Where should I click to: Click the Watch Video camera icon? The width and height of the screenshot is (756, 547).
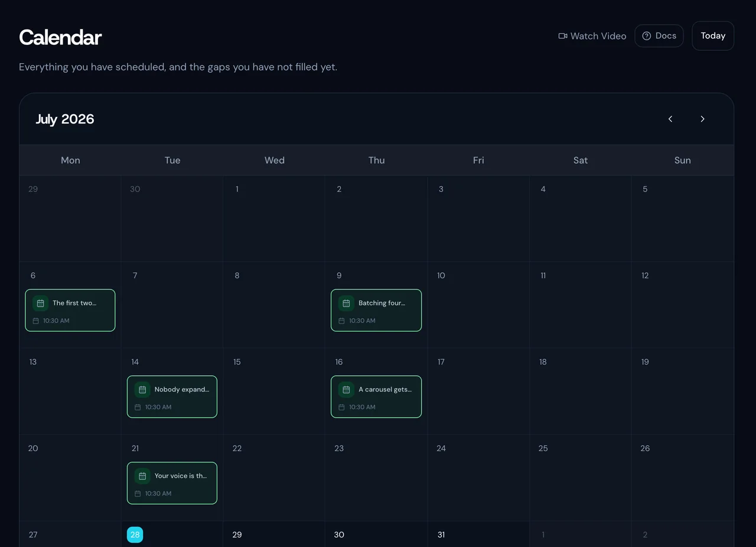(563, 36)
